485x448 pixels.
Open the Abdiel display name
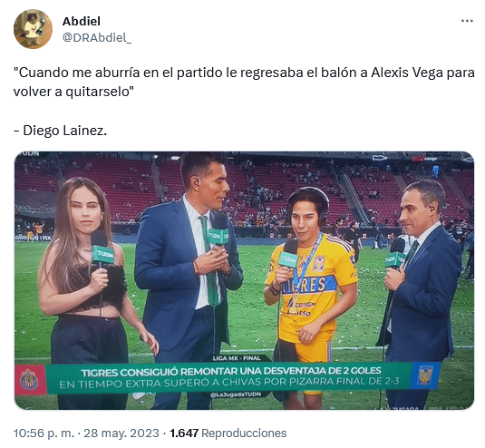82,22
